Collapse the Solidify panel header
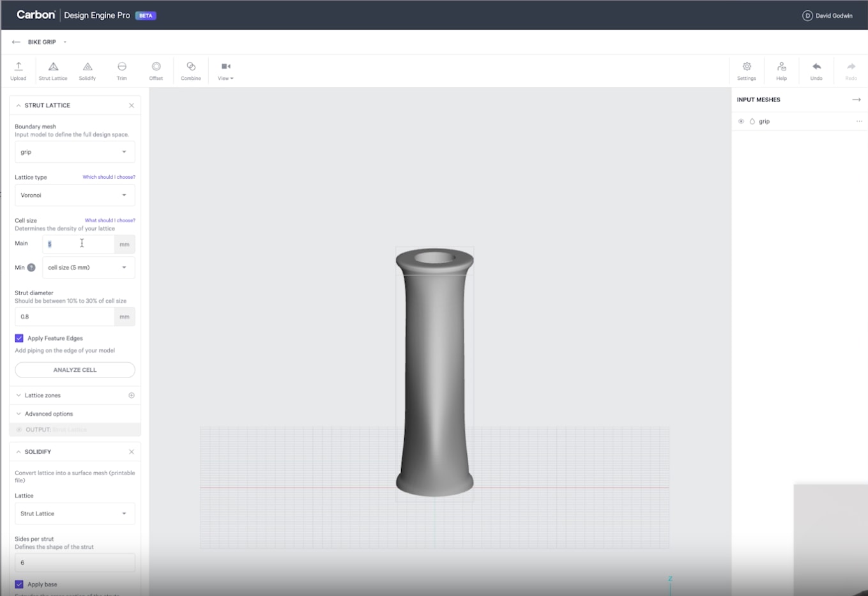Screen dimensions: 868x596 click(19, 452)
